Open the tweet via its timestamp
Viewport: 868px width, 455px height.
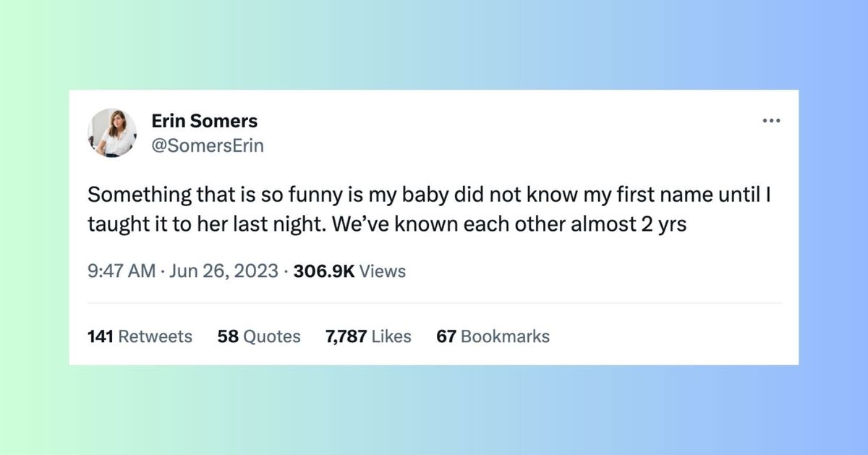coord(120,271)
